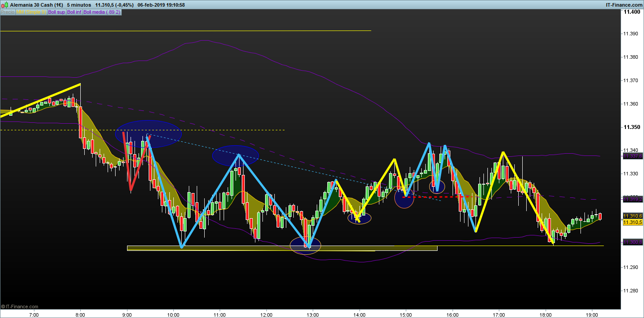Click the 11:00 time axis label
Screen dimensions: 644x318
pos(220,315)
